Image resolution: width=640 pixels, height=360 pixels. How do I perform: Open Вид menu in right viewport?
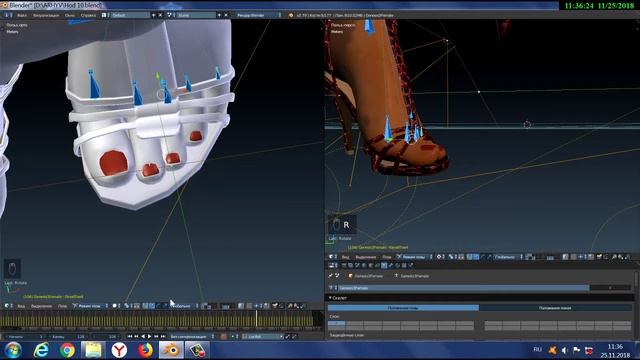(x=345, y=257)
